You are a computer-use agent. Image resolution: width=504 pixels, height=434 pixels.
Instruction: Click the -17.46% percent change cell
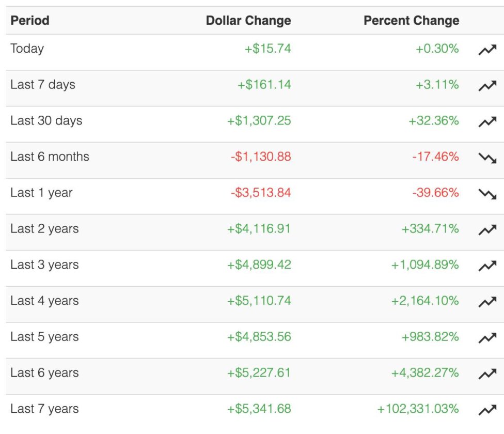click(x=435, y=157)
